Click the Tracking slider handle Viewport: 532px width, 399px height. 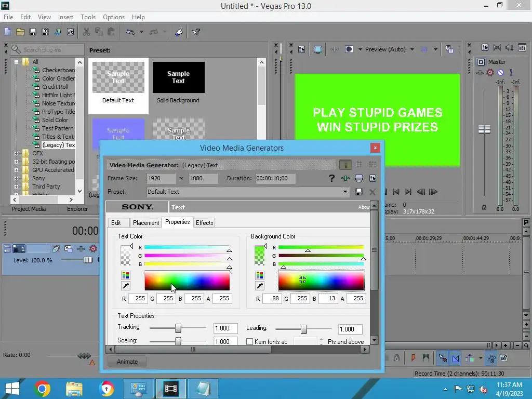[x=178, y=328]
